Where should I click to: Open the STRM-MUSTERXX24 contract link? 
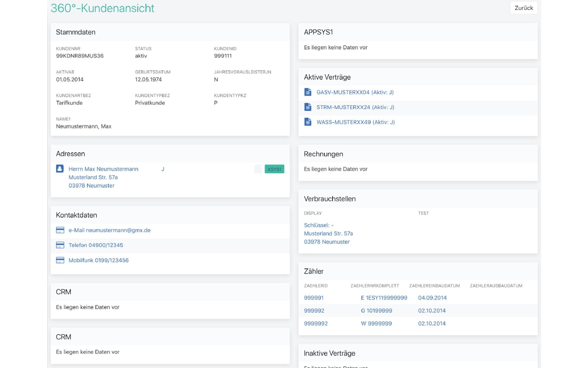(355, 107)
